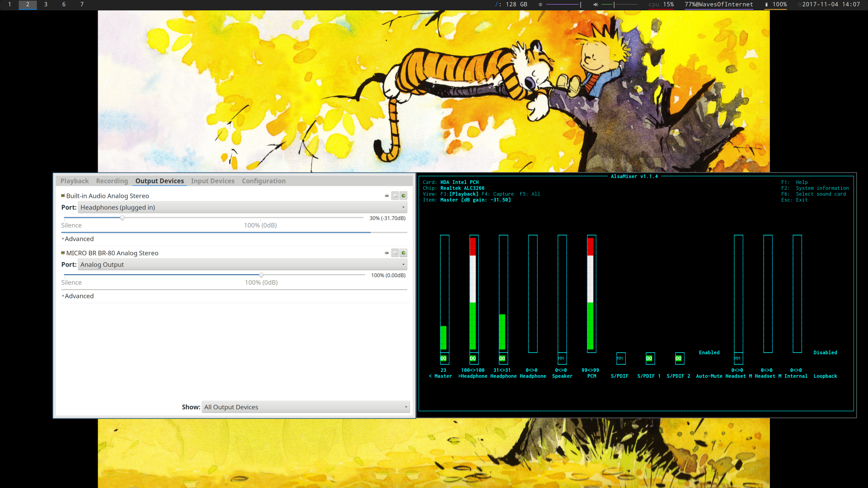Toggle mute box of the 31<>31 Headphone channel
The width and height of the screenshot is (868, 488).
503,358
